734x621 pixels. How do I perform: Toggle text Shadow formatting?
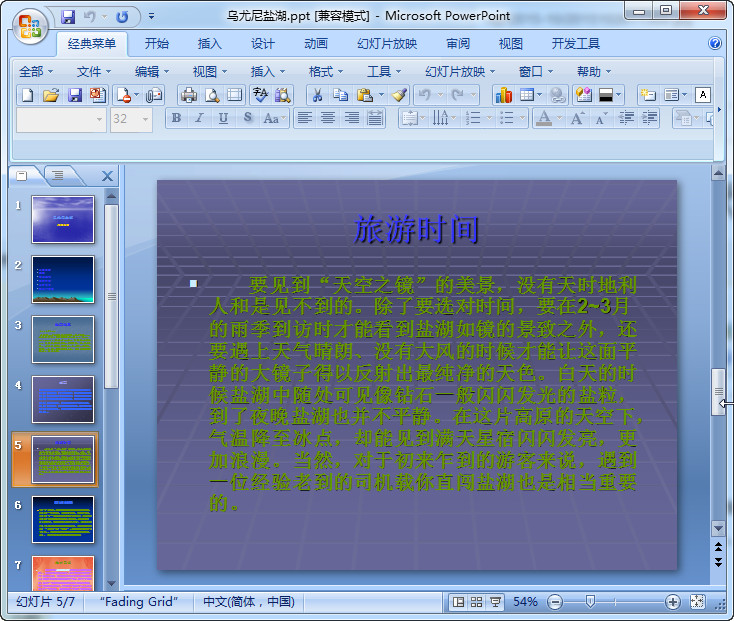click(248, 118)
